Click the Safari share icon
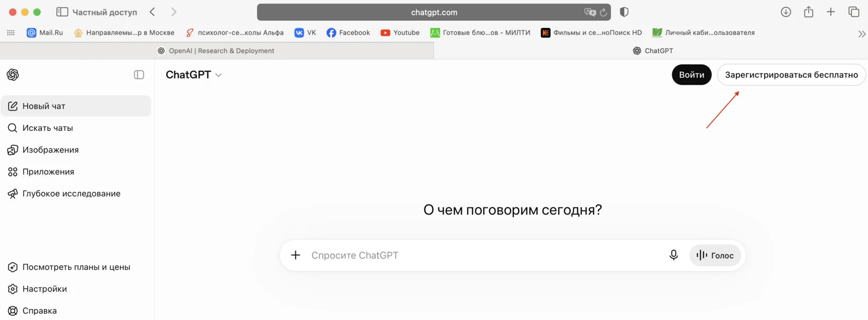Image resolution: width=868 pixels, height=320 pixels. 809,11
